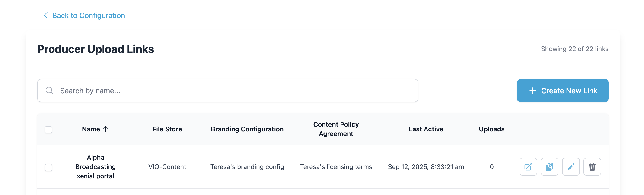Viewport: 644px width, 195px height.
Task: Go back to Configuration
Action: tap(89, 16)
